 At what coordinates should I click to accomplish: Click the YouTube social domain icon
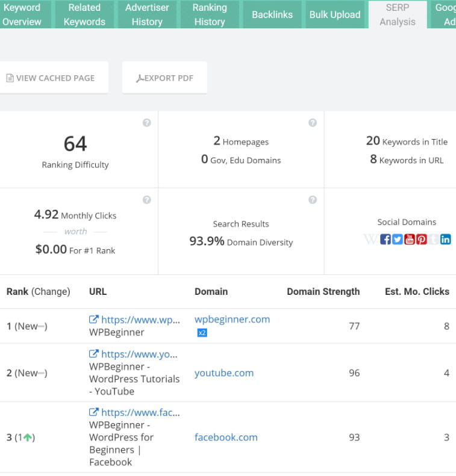pos(409,240)
